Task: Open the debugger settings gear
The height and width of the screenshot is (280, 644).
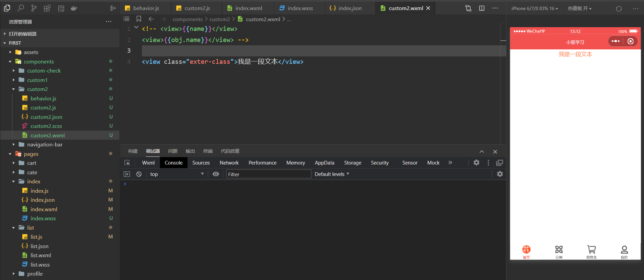Action: click(476, 162)
